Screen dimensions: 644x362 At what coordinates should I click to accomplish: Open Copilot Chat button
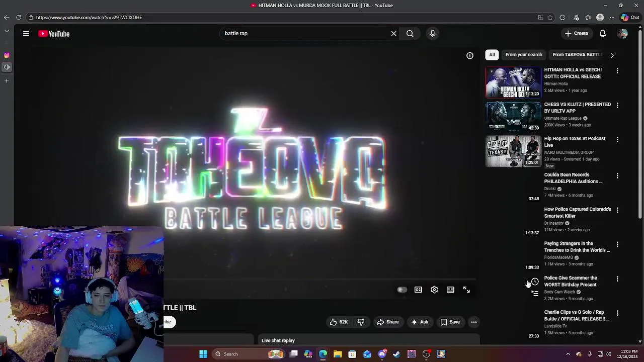630,18
